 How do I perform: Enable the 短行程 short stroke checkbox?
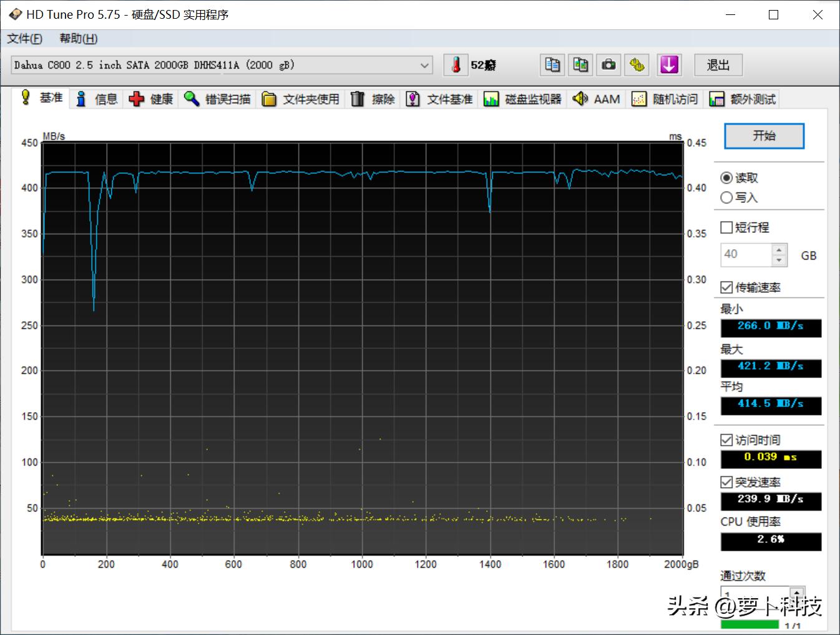coord(726,227)
